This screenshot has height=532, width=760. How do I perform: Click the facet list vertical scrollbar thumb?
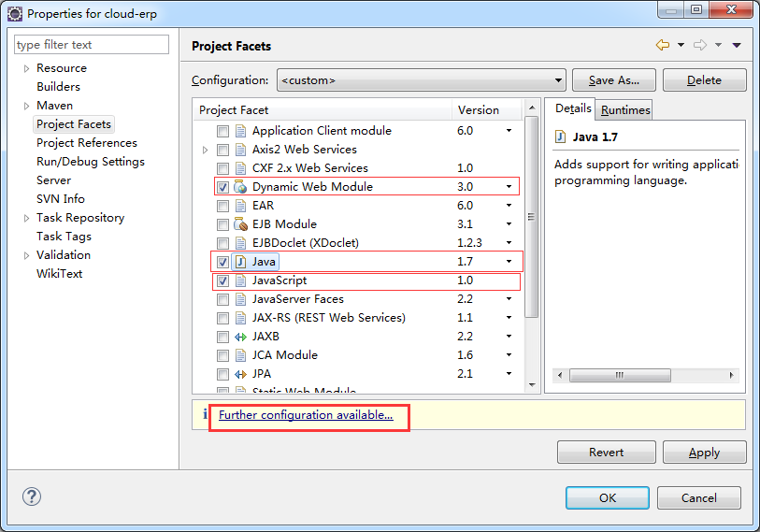coord(532,217)
